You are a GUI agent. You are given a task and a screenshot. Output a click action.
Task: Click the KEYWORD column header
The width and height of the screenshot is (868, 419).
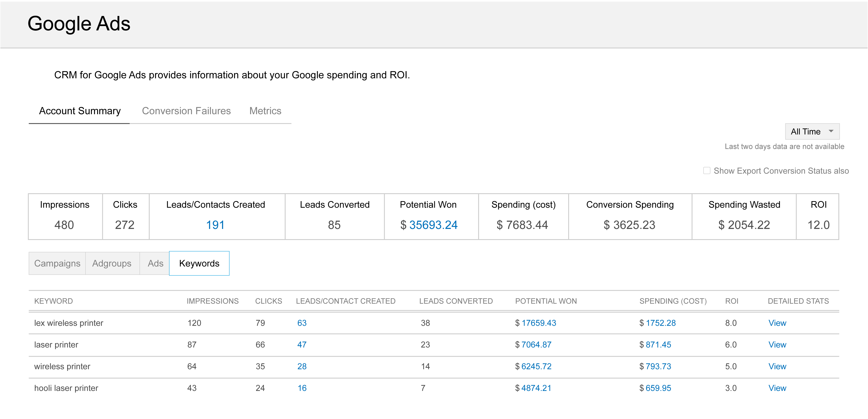(54, 301)
